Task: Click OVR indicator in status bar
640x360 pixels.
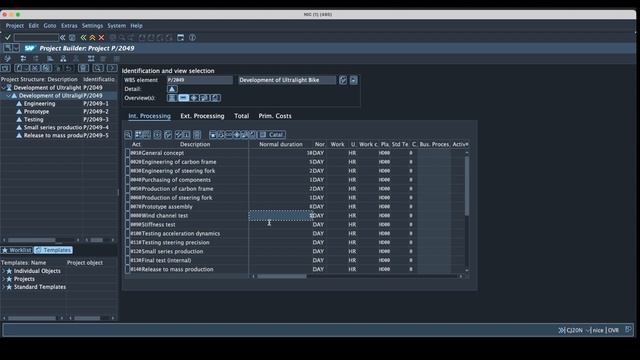Action: click(613, 330)
